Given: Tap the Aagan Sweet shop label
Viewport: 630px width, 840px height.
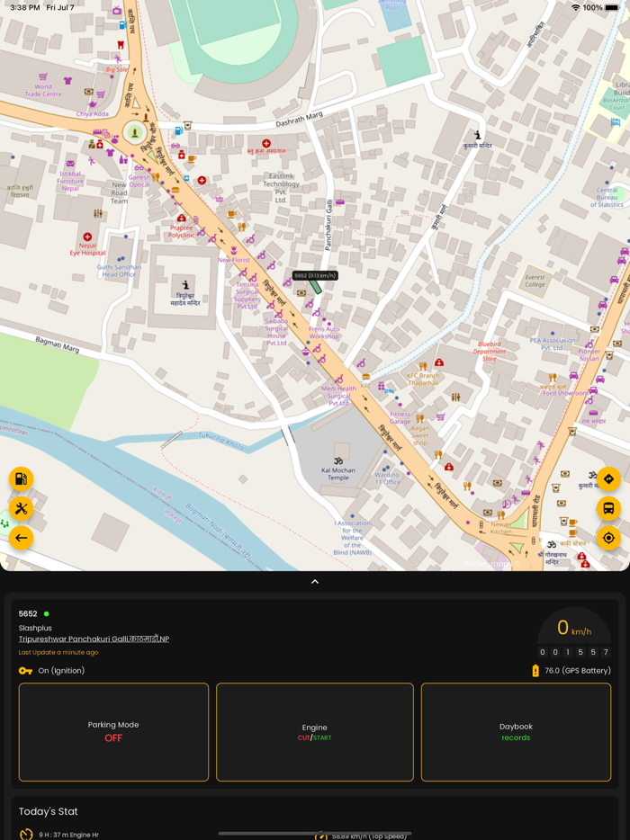Looking at the screenshot, I should tap(419, 435).
